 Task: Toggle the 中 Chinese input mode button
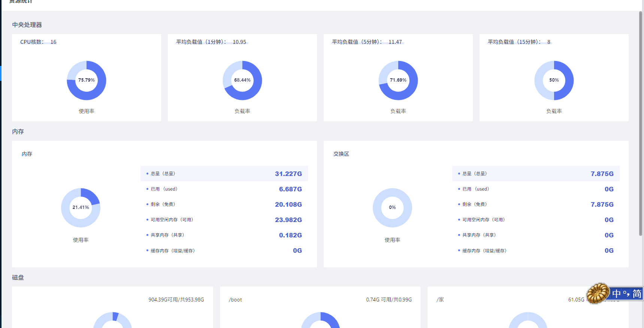coord(616,294)
